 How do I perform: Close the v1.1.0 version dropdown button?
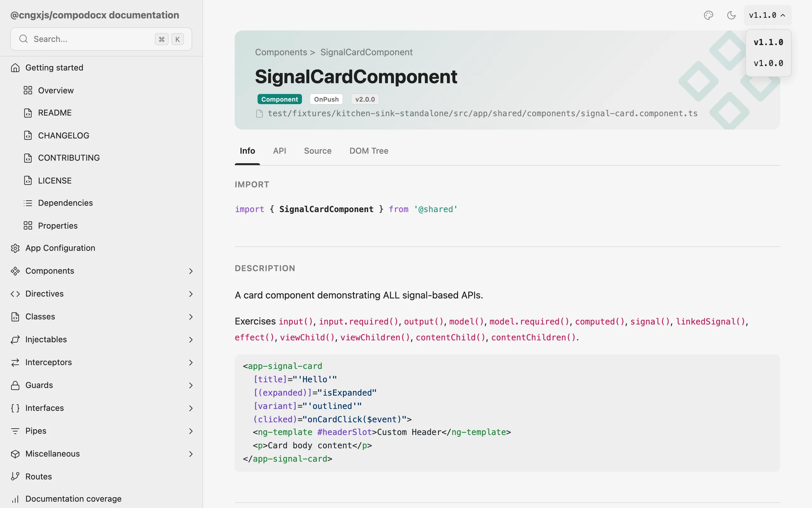click(x=767, y=15)
